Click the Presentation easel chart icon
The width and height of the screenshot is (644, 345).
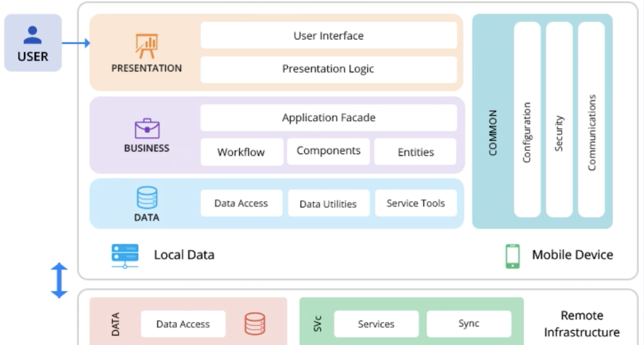(146, 46)
